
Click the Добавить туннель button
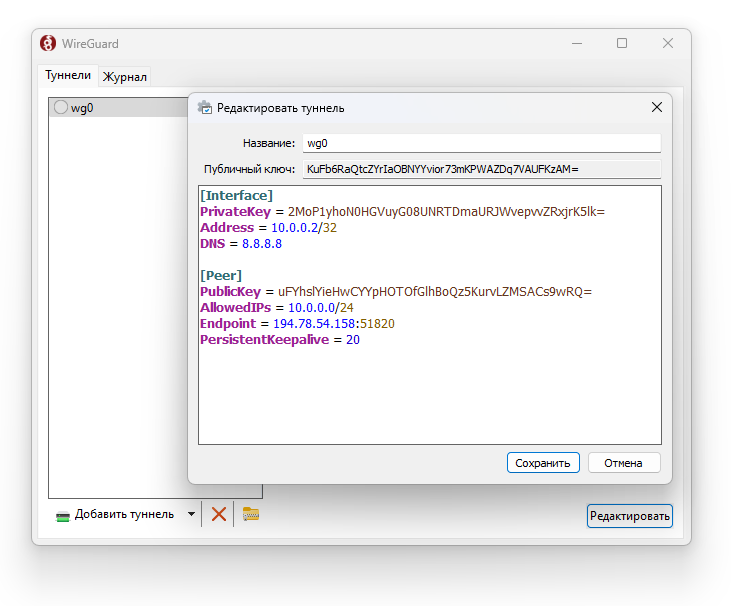(124, 514)
